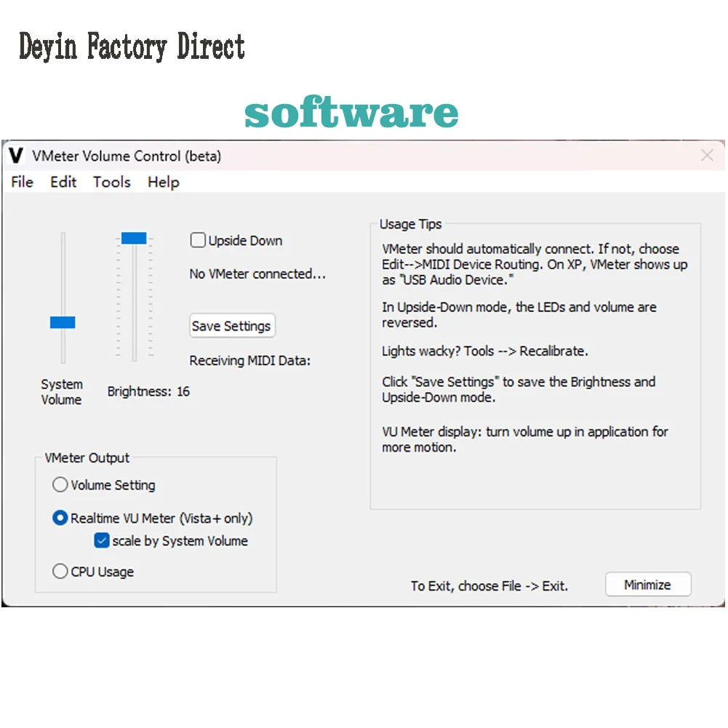Select the CPU Usage radio option
The image size is (728, 728).
pos(60,571)
